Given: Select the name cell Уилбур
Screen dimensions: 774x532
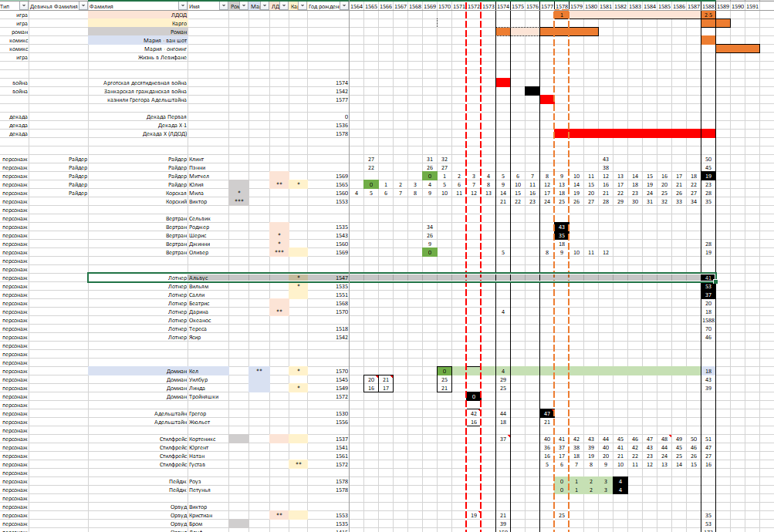Looking at the screenshot, I should (208, 379).
